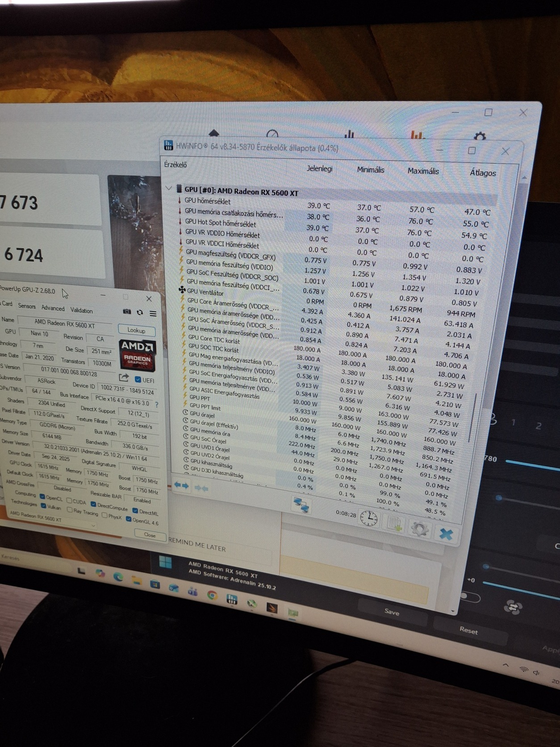Viewport: 560px width, 747px height.
Task: Switch to the Validation tab in GPU-Z
Action: [x=81, y=310]
